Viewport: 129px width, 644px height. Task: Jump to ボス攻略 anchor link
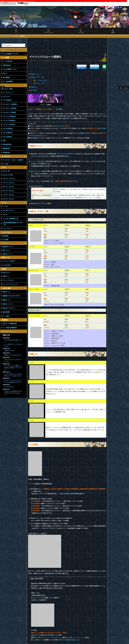[34, 90]
